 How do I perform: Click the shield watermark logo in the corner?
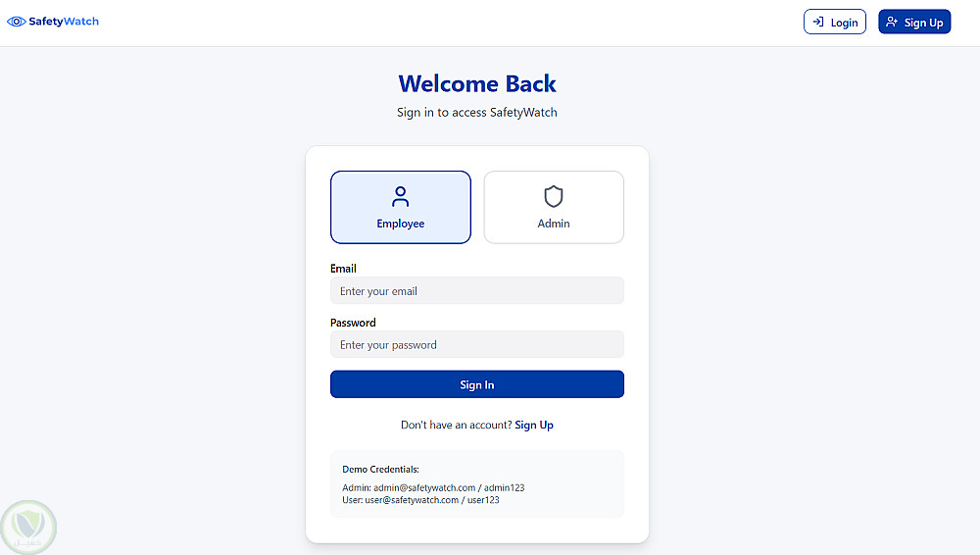coord(29,527)
